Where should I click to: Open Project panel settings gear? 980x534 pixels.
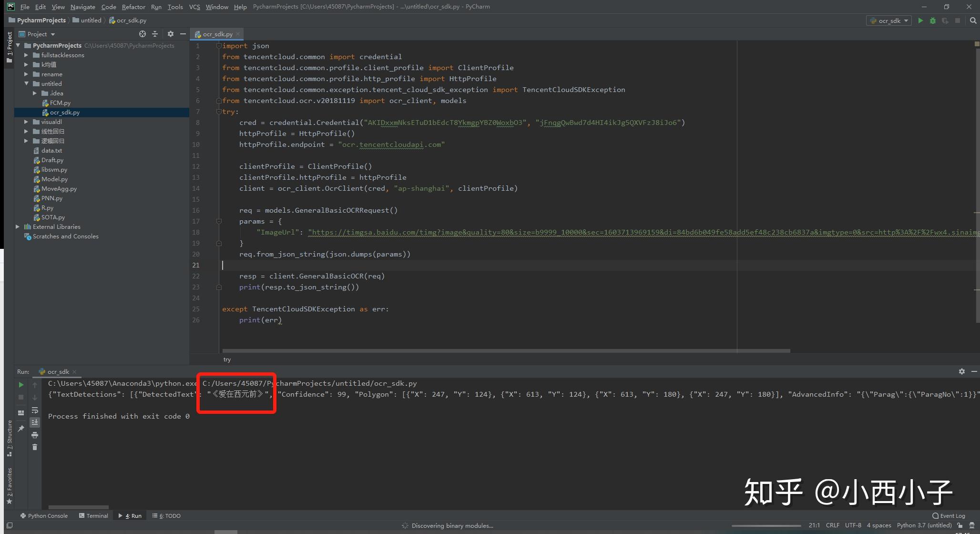170,34
